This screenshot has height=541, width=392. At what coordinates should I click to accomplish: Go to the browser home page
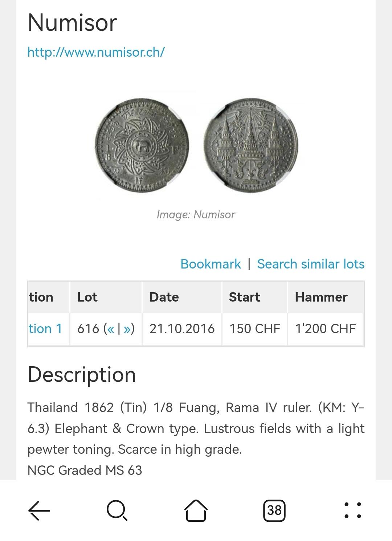pos(196,510)
